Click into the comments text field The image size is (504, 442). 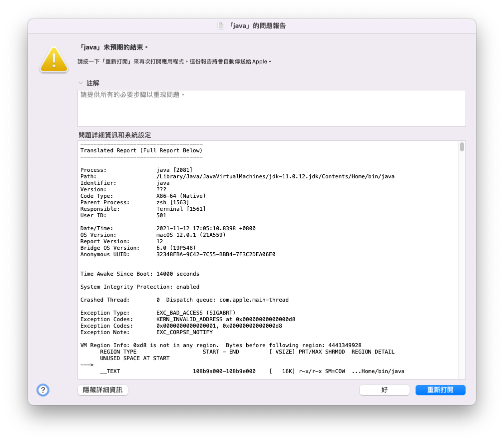point(272,108)
